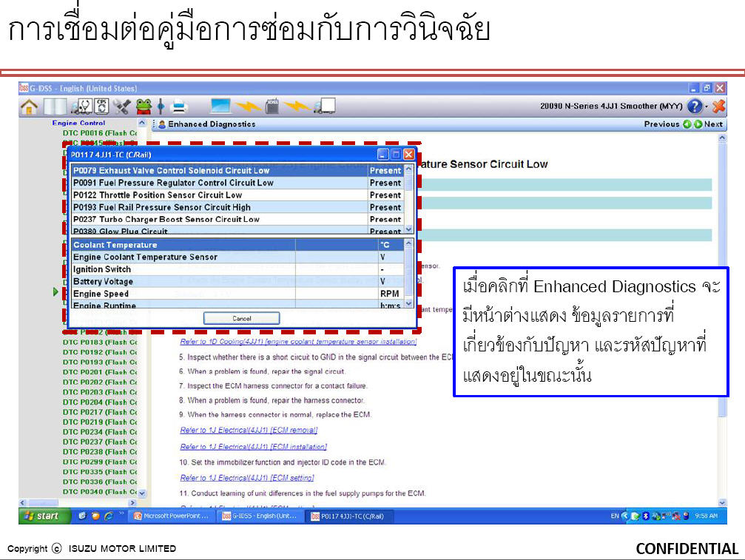Viewport: 745px width, 560px height.
Task: Select DTC P0183 in the tree
Action: (100, 342)
